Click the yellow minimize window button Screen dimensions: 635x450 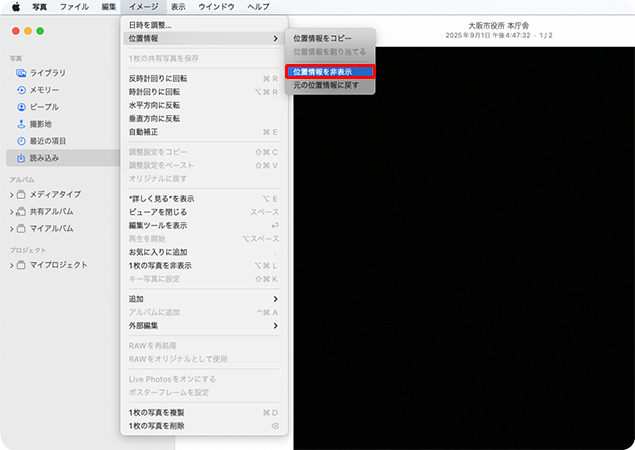tap(28, 31)
